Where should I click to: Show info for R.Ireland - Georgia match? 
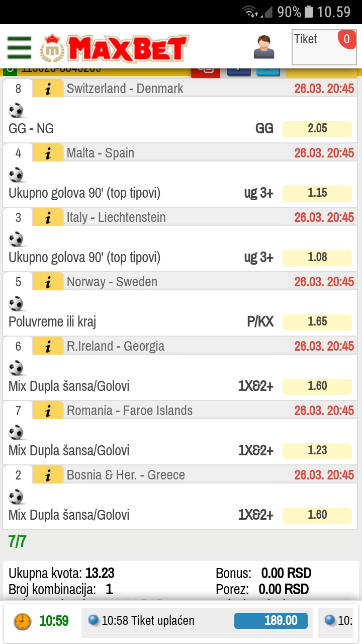[x=48, y=346]
